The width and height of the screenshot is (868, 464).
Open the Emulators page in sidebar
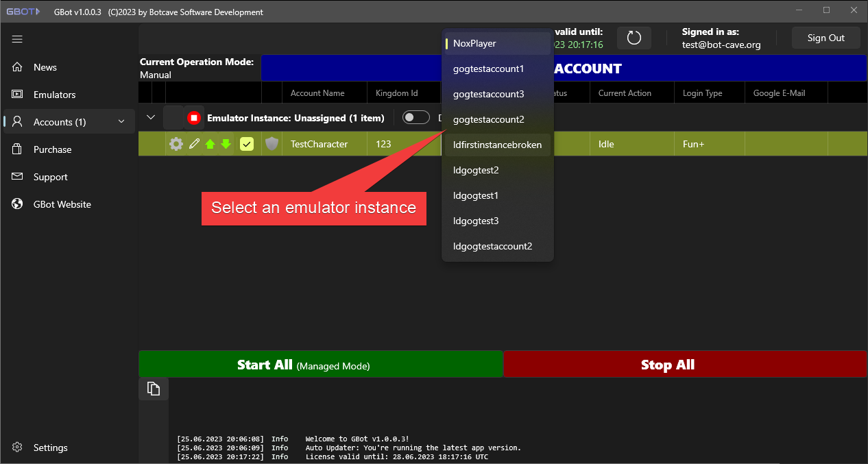pos(54,95)
